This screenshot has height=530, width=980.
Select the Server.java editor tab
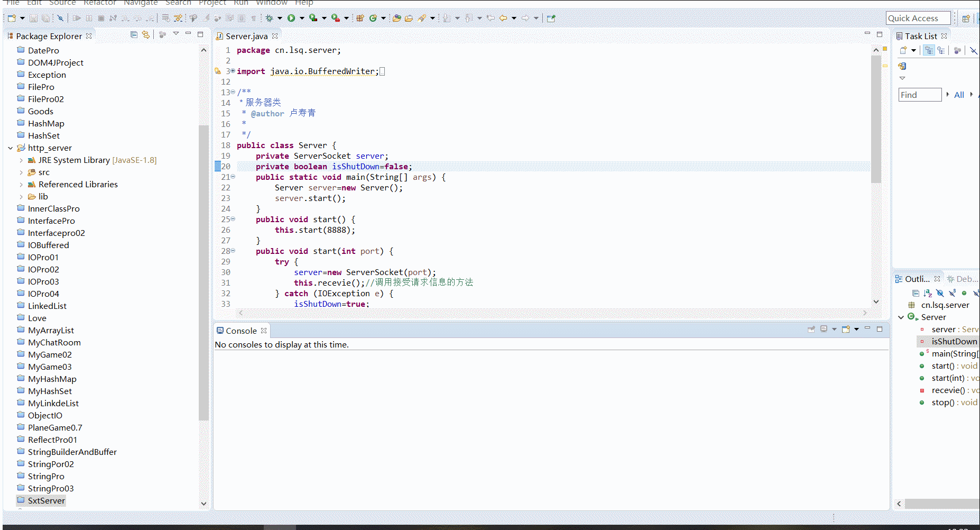point(247,36)
